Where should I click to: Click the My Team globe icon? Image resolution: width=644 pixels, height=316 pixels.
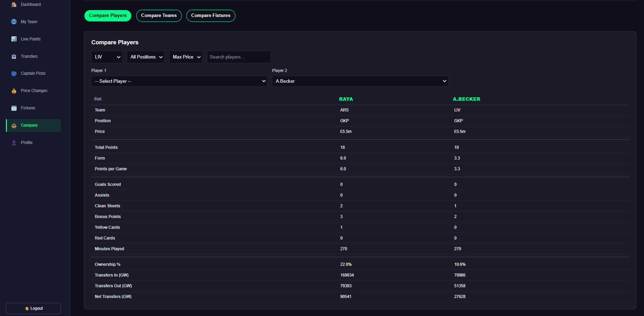coord(14,22)
